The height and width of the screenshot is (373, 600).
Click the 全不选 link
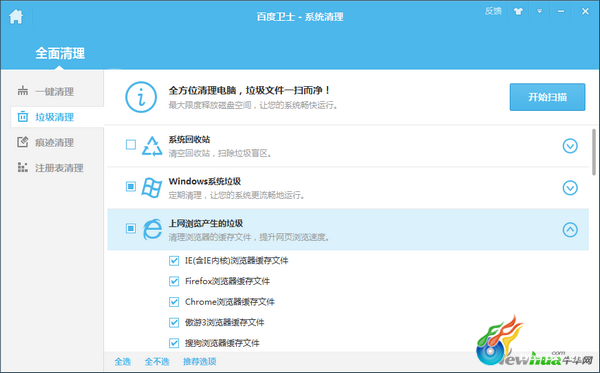point(157,362)
